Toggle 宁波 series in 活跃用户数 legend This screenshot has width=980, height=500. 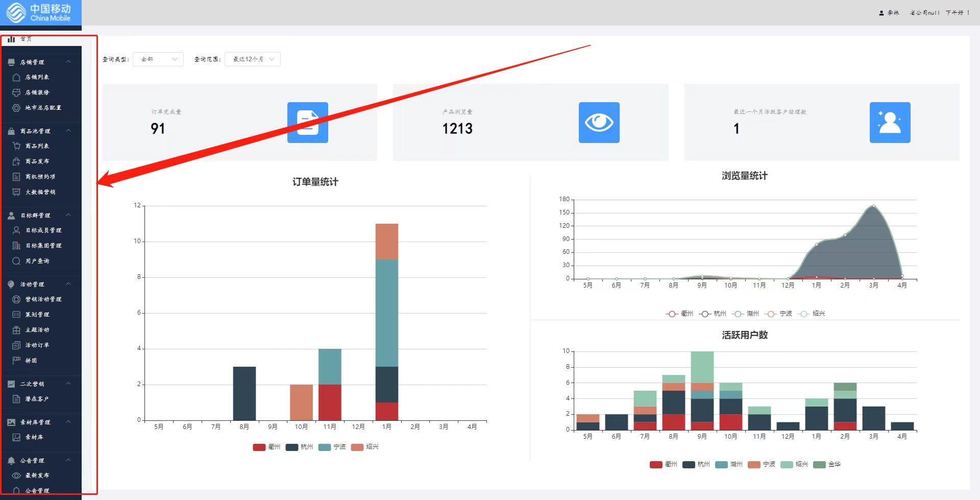pos(762,465)
